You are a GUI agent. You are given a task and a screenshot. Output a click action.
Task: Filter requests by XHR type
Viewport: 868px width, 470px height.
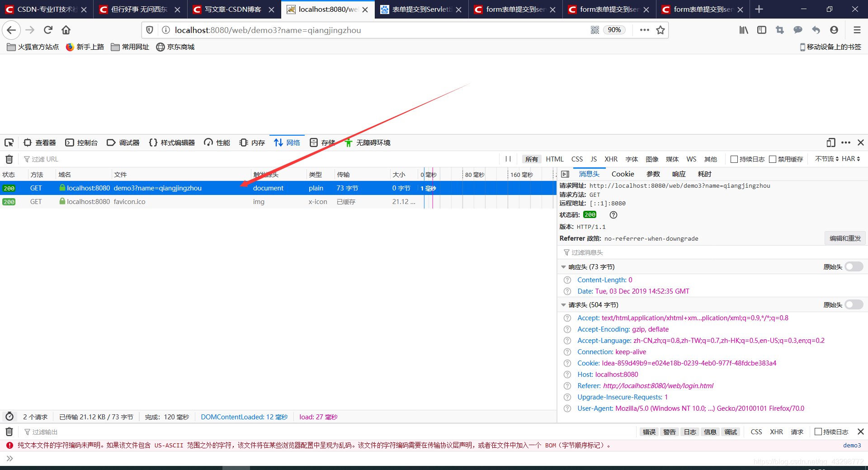coord(611,159)
